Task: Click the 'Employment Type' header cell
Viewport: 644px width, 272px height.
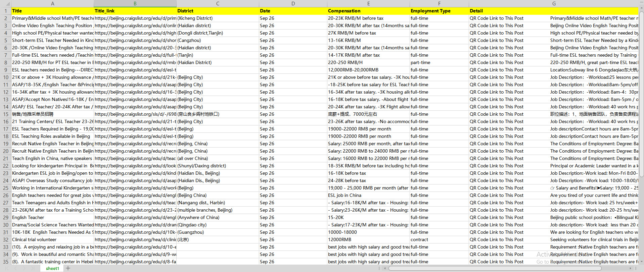Action: (x=439, y=11)
